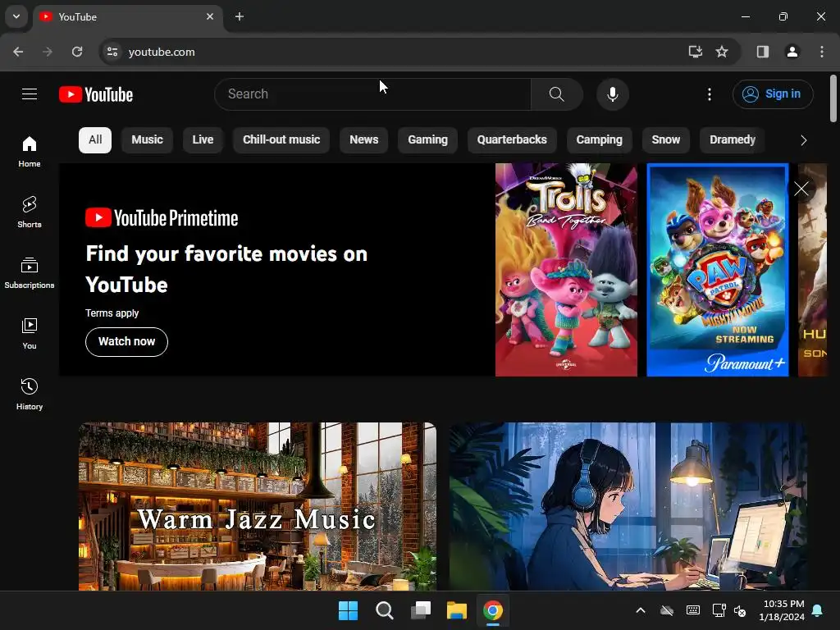Select the Music category chip
Viewport: 840px width, 630px height.
pos(148,139)
